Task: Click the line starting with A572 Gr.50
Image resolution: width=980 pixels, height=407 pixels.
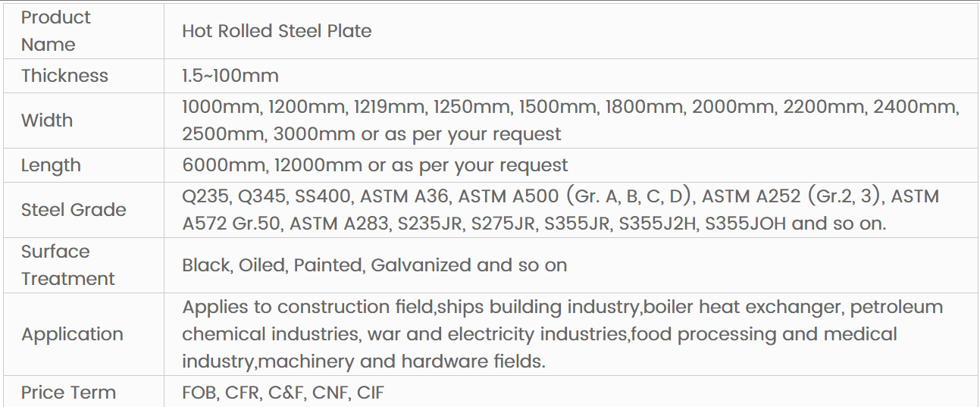Action: 534,224
